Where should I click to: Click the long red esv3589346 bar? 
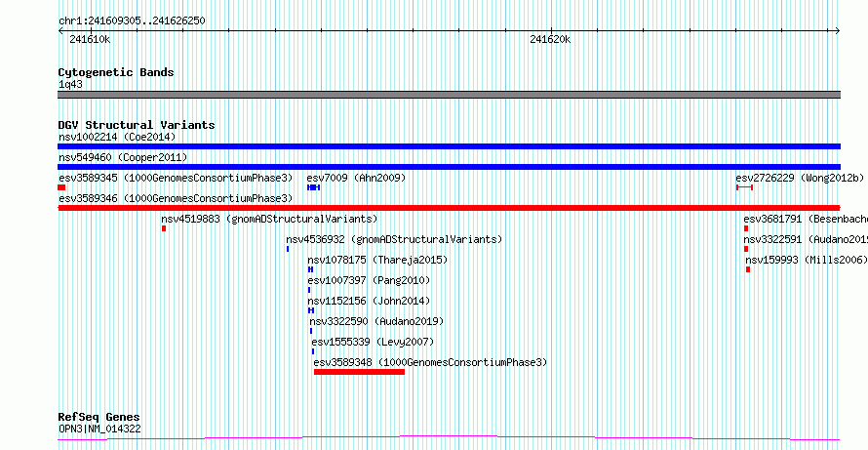click(x=449, y=208)
